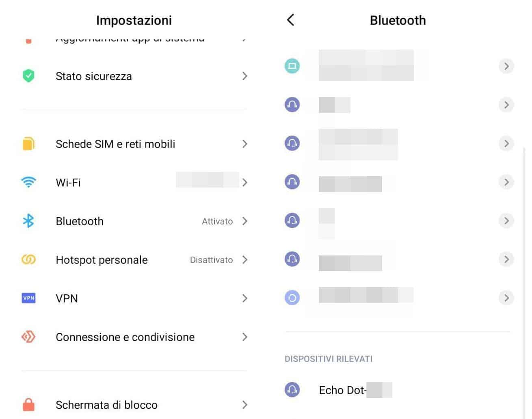
Task: Tap the Hotspot personale link icon
Action: coord(28,259)
